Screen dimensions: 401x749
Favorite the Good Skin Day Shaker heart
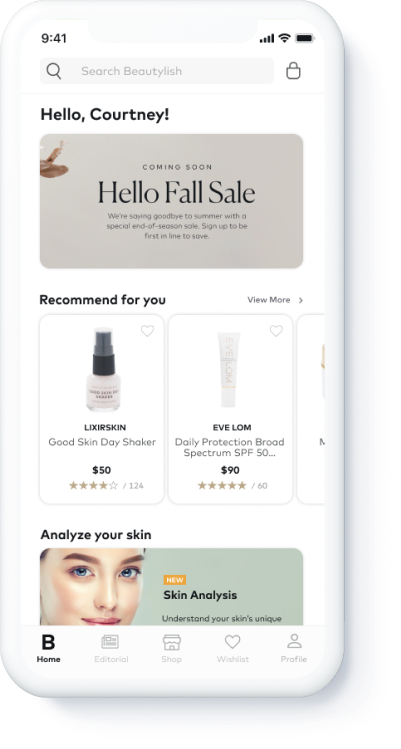click(x=148, y=331)
